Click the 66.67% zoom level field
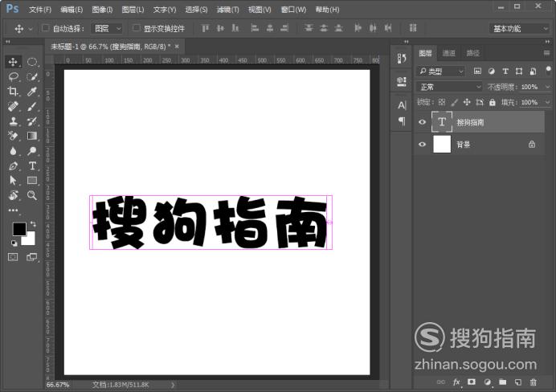556x392 pixels. (x=58, y=385)
